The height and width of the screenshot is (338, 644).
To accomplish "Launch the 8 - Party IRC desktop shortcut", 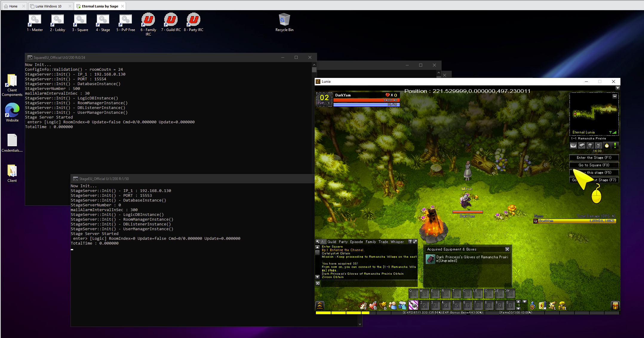I will 193,22.
